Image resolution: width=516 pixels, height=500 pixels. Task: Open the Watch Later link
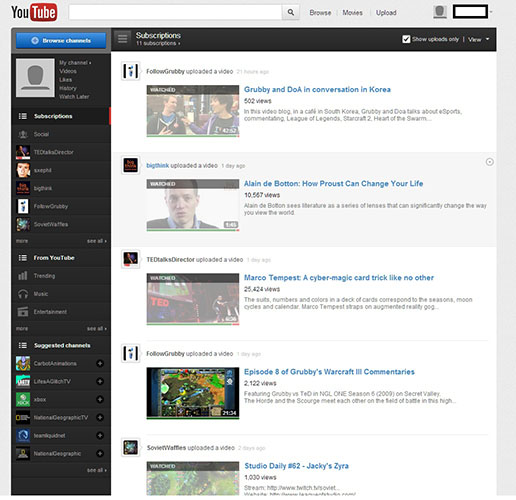74,97
